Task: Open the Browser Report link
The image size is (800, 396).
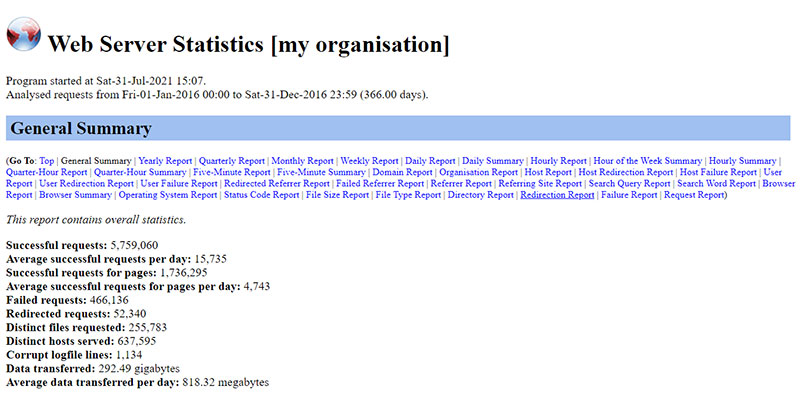Action: tap(779, 183)
